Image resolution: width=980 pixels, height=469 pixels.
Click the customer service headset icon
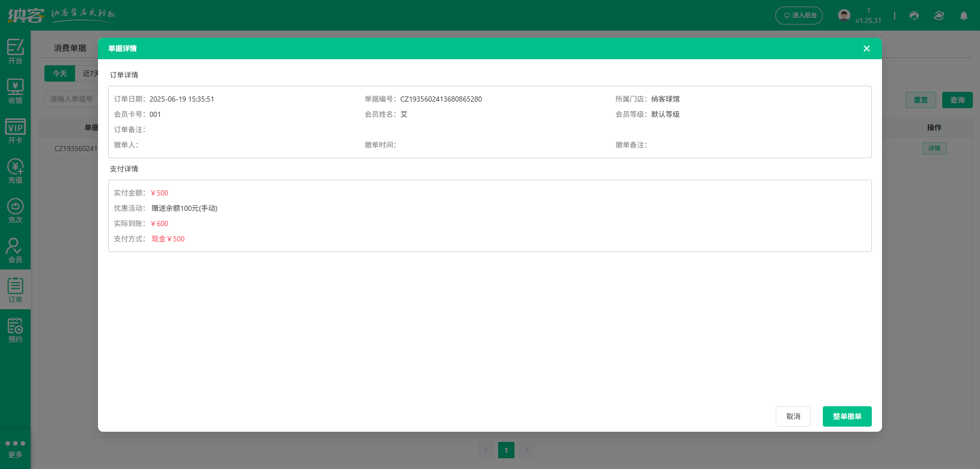(x=914, y=15)
